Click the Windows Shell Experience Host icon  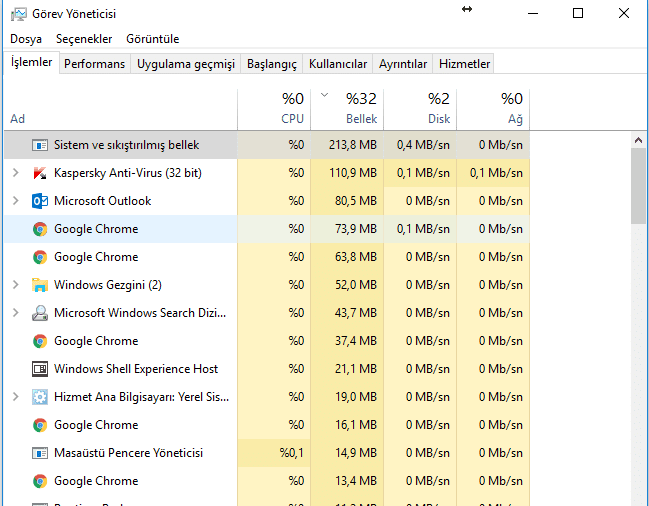[40, 369]
